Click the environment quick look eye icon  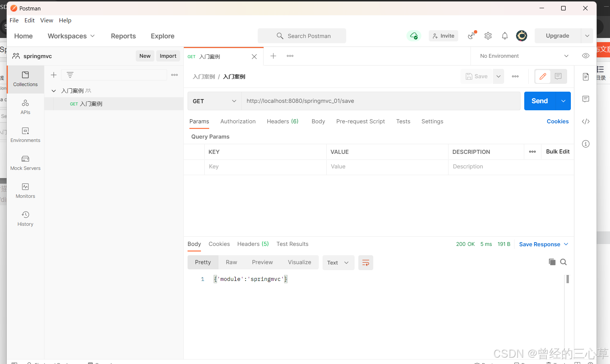pyautogui.click(x=586, y=56)
